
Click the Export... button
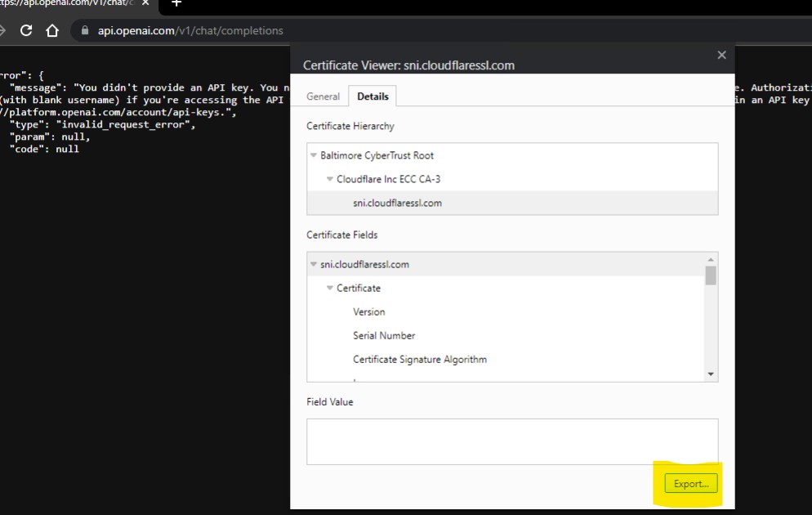click(690, 483)
